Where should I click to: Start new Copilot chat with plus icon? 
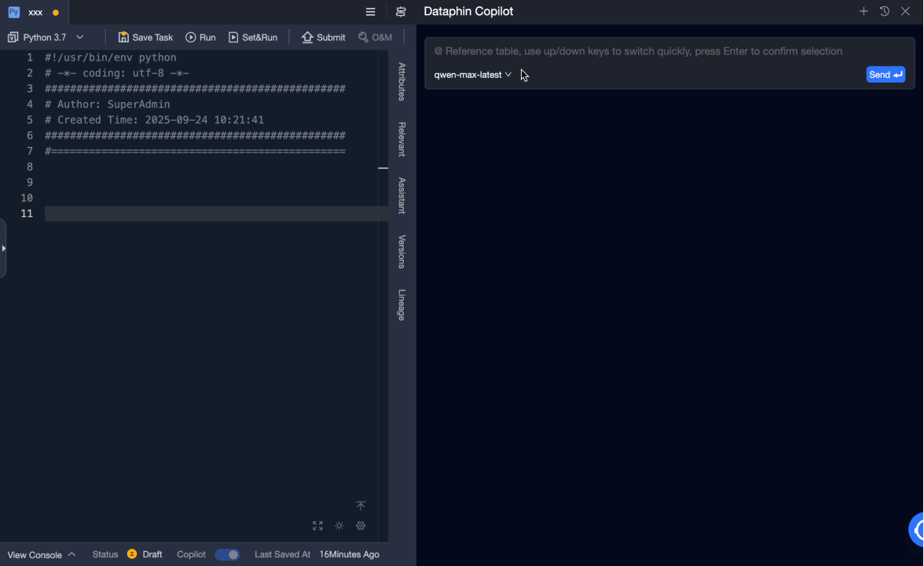tap(863, 11)
